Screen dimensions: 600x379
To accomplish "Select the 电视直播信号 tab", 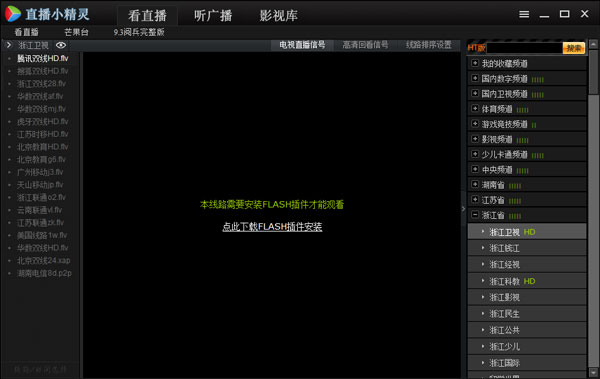I will (x=302, y=45).
